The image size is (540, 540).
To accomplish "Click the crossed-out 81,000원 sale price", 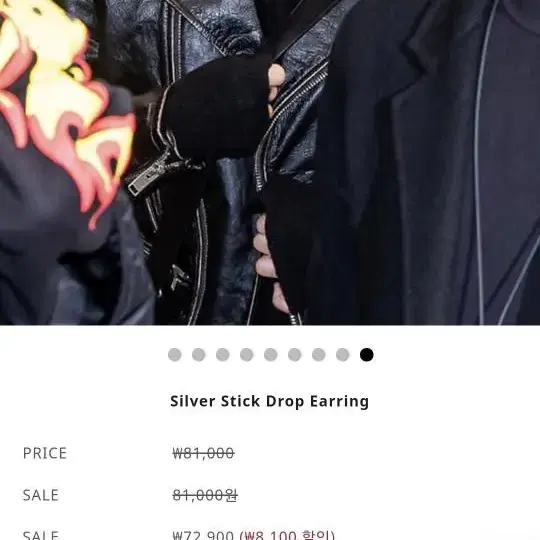I will coord(205,496).
